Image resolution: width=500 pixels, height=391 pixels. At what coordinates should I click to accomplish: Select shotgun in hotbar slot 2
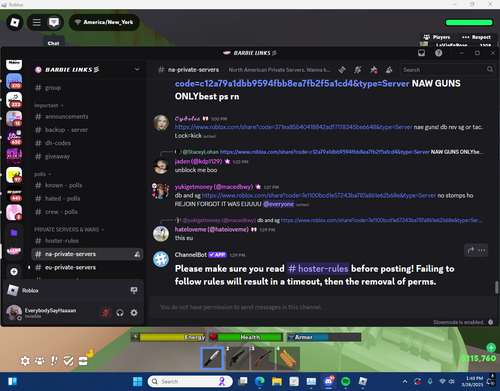coord(237,358)
